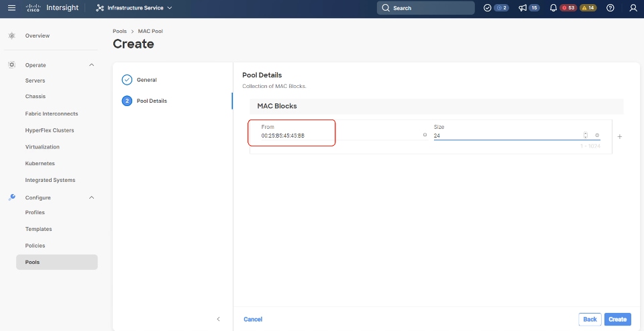Click the Configure wrench icon
The width and height of the screenshot is (644, 331).
pos(11,197)
